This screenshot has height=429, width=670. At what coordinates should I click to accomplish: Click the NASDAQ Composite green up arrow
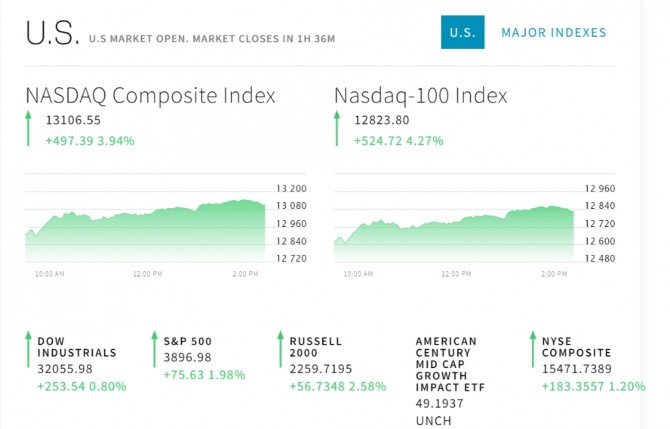click(x=29, y=130)
